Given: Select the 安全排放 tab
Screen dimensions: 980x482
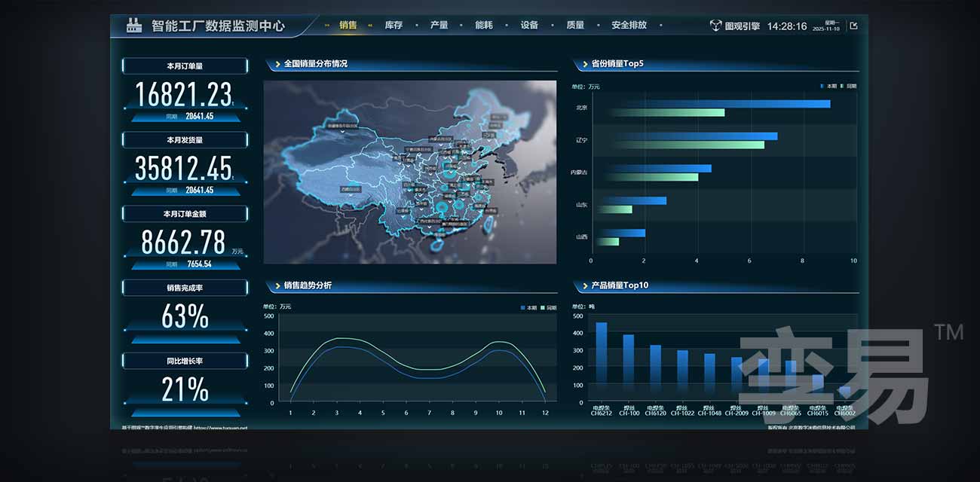Looking at the screenshot, I should coord(629,26).
